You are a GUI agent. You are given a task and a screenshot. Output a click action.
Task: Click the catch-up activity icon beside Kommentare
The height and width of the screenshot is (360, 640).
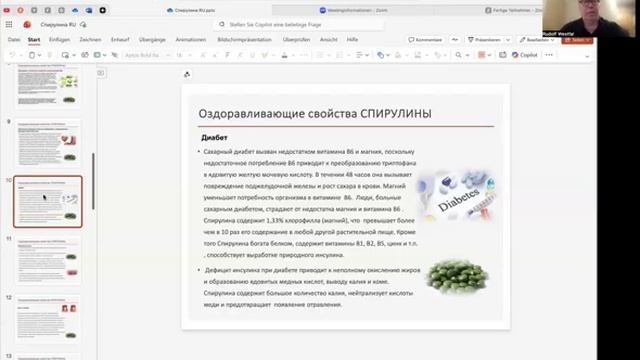455,40
